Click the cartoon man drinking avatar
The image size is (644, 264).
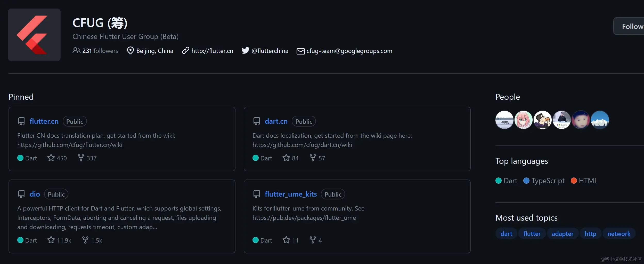(543, 120)
